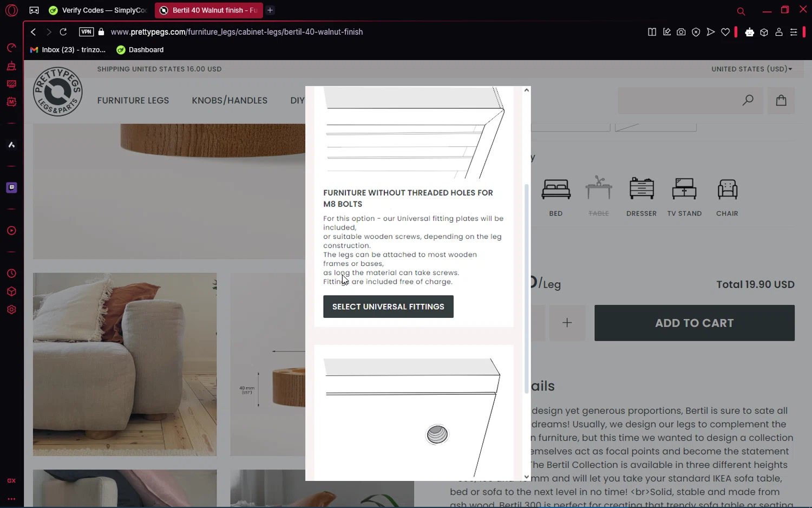Click the GX label in sidebar

click(11, 481)
